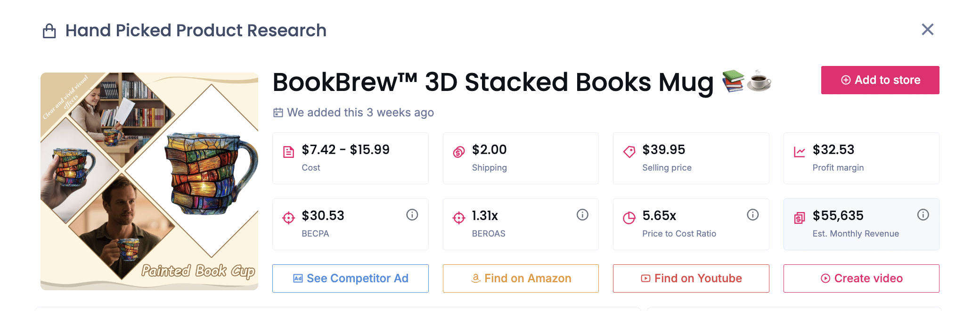This screenshot has height=311, width=980.
Task: Find this product on Amazon
Action: tap(521, 278)
